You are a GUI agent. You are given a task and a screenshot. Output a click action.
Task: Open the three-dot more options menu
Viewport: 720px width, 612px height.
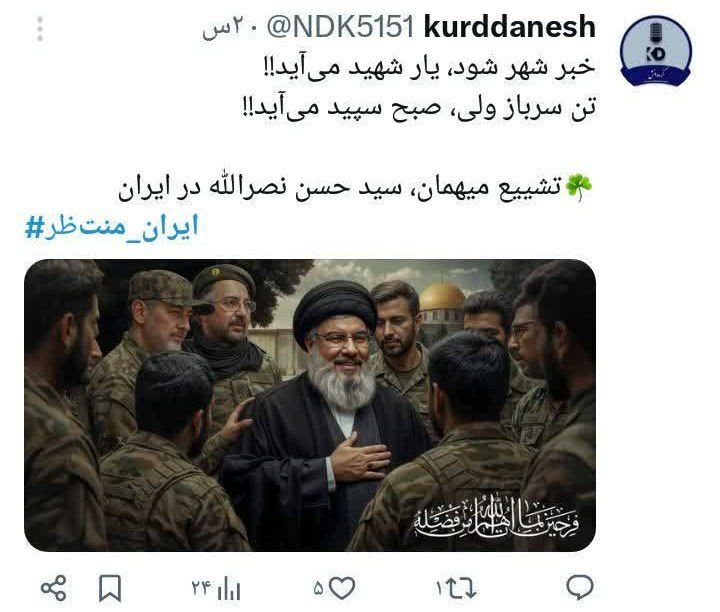pyautogui.click(x=40, y=29)
